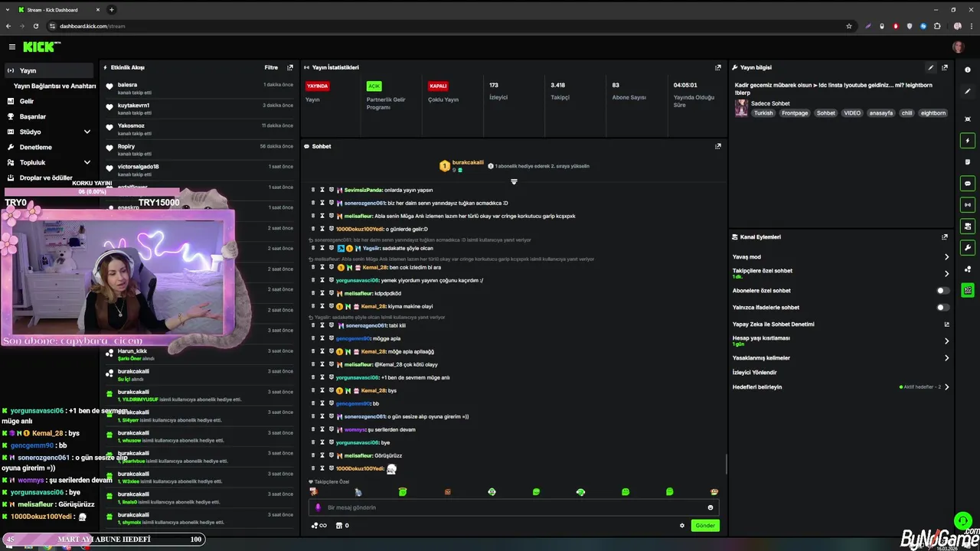Open Filtre in Etkinlik Akışı
The height and width of the screenshot is (551, 980).
click(271, 67)
